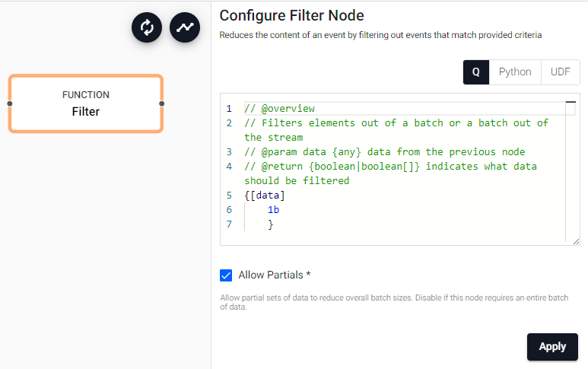Click the closing brace on line 7
This screenshot has width=588, height=369.
click(x=270, y=224)
